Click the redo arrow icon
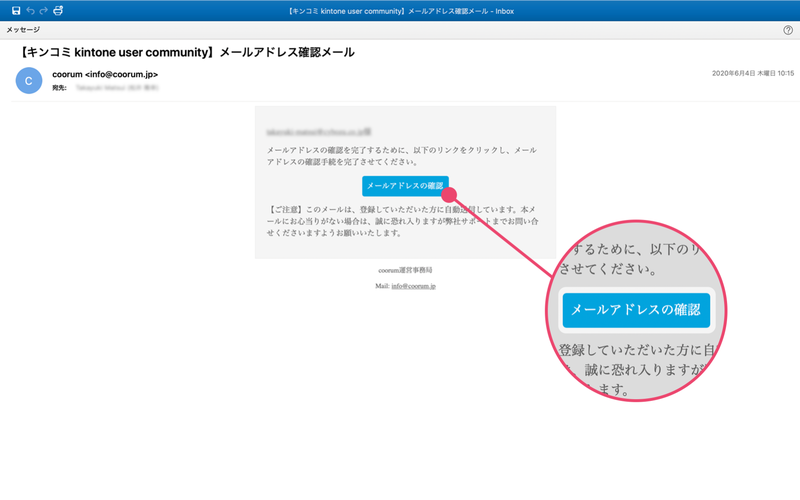 coord(43,10)
